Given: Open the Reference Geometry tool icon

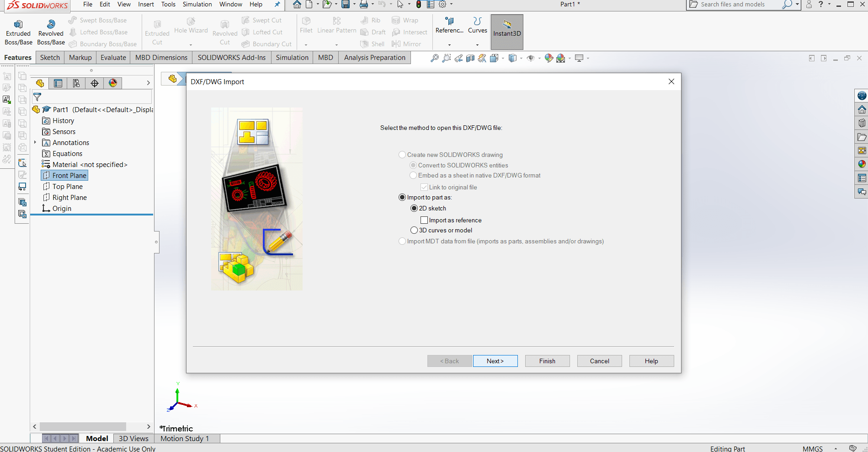Looking at the screenshot, I should [449, 21].
